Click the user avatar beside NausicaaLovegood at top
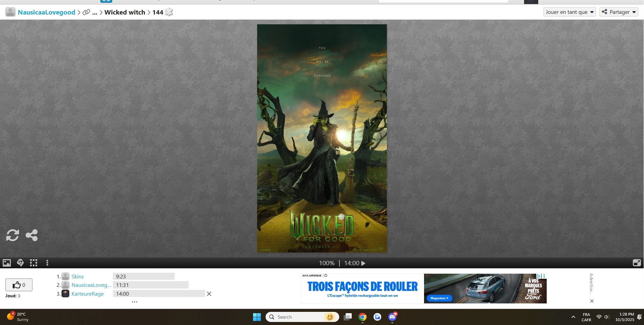Screen dimensions: 644x325 [10, 12]
